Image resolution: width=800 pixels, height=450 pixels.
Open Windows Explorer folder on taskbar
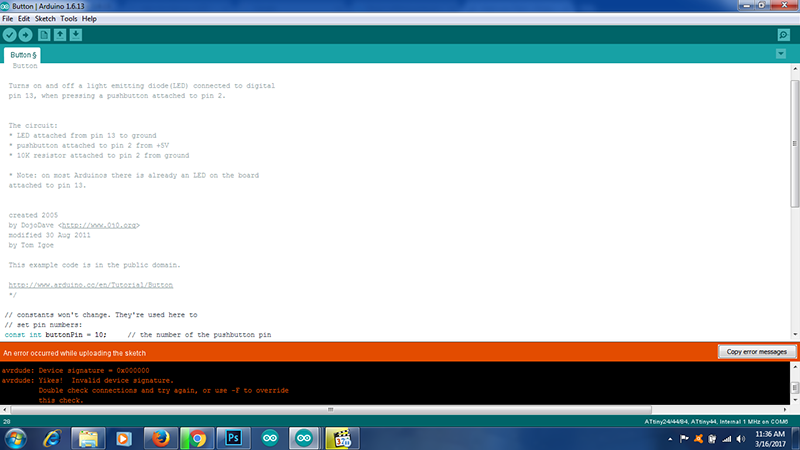pyautogui.click(x=88, y=439)
